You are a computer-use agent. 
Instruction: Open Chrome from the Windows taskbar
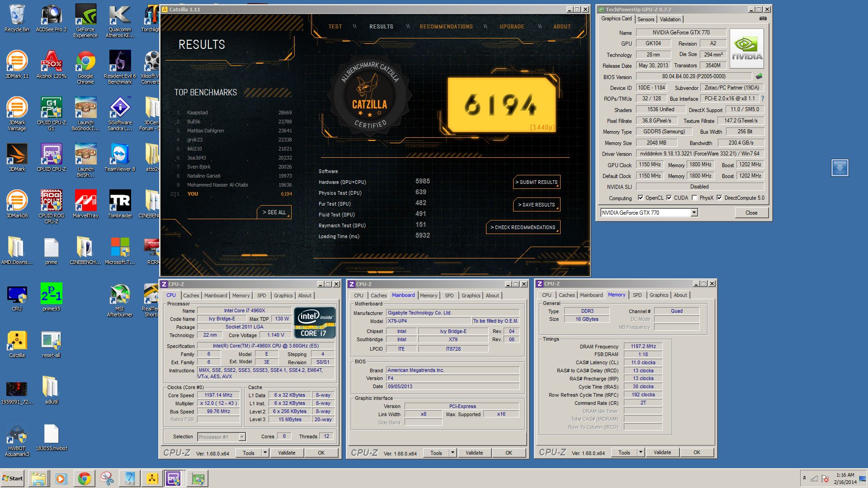click(x=84, y=479)
